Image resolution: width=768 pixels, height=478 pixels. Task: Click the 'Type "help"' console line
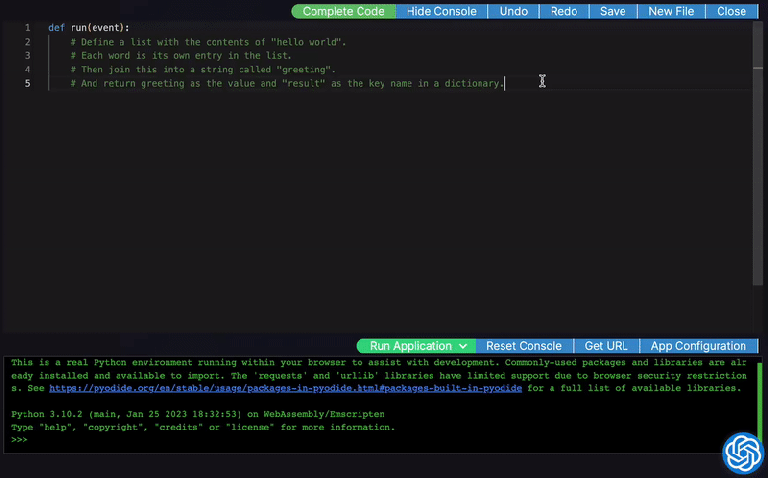[203, 428]
